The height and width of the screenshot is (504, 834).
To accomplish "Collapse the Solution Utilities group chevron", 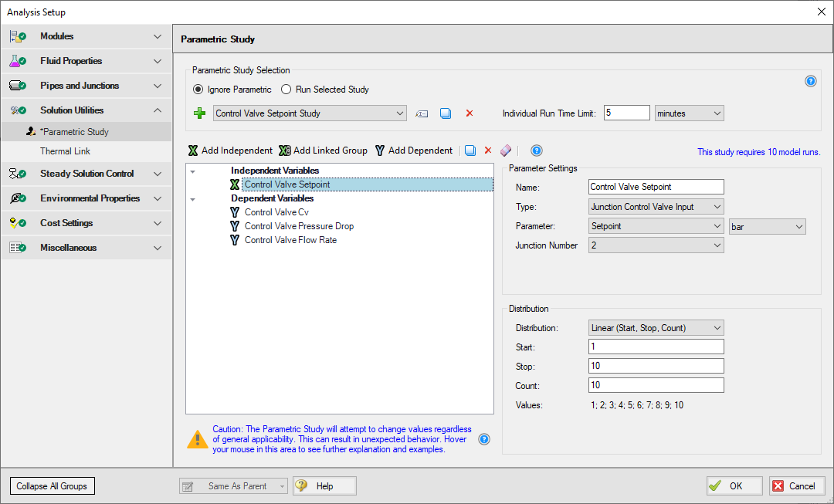I will pyautogui.click(x=158, y=110).
